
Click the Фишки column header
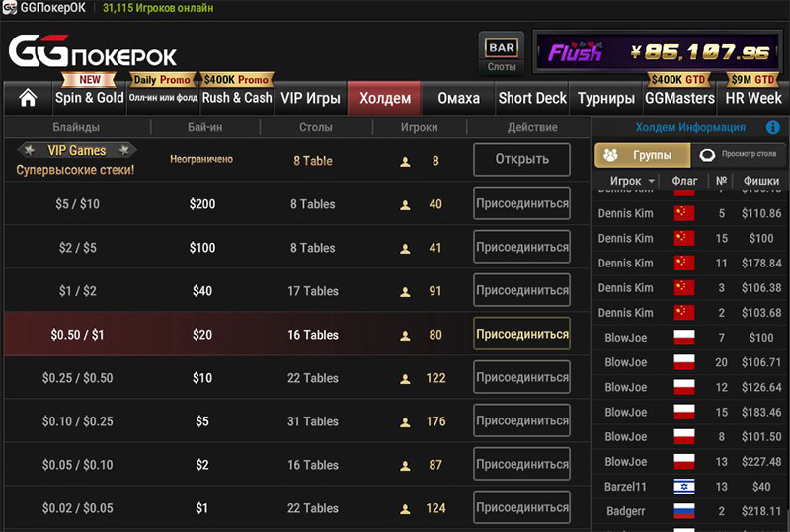761,181
